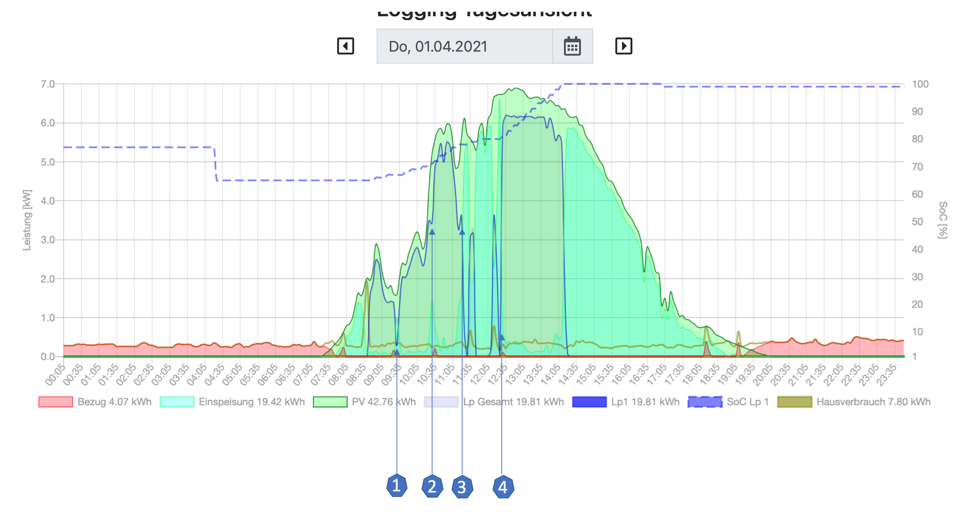Toggle Einspeisung 19.42 kWh legend series
The image size is (980, 524).
tap(251, 402)
